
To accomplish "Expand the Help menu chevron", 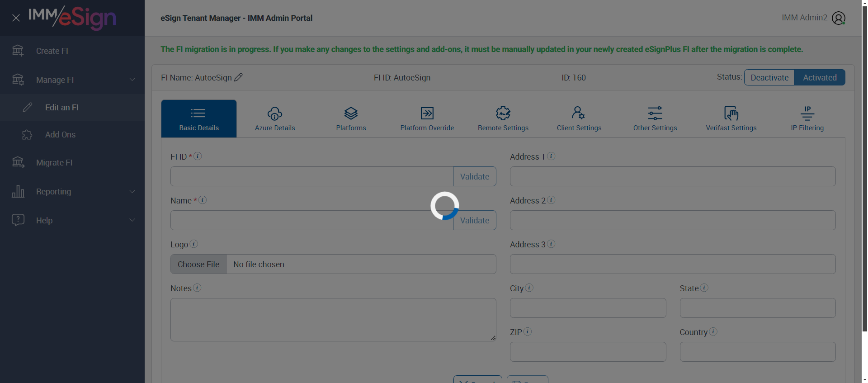I will 132,220.
